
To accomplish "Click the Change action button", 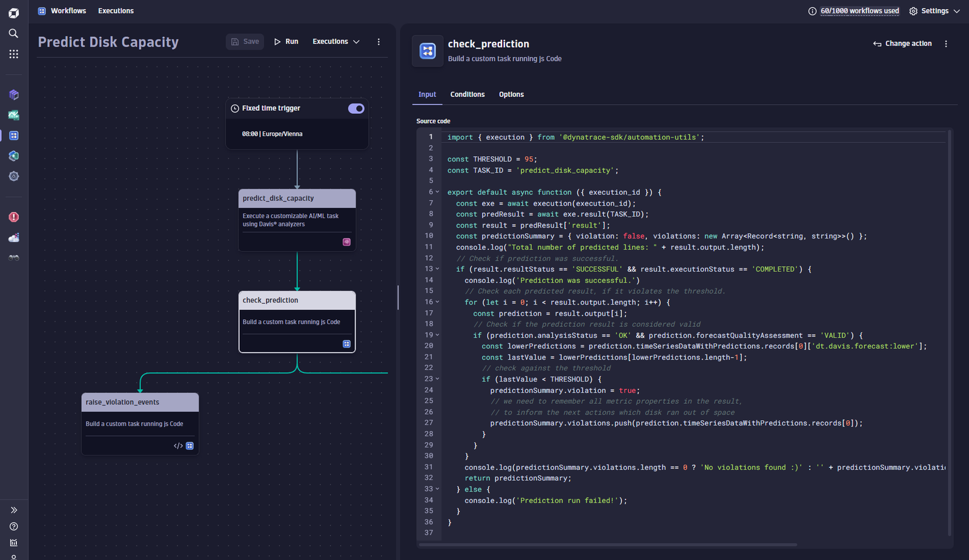I will (x=902, y=44).
